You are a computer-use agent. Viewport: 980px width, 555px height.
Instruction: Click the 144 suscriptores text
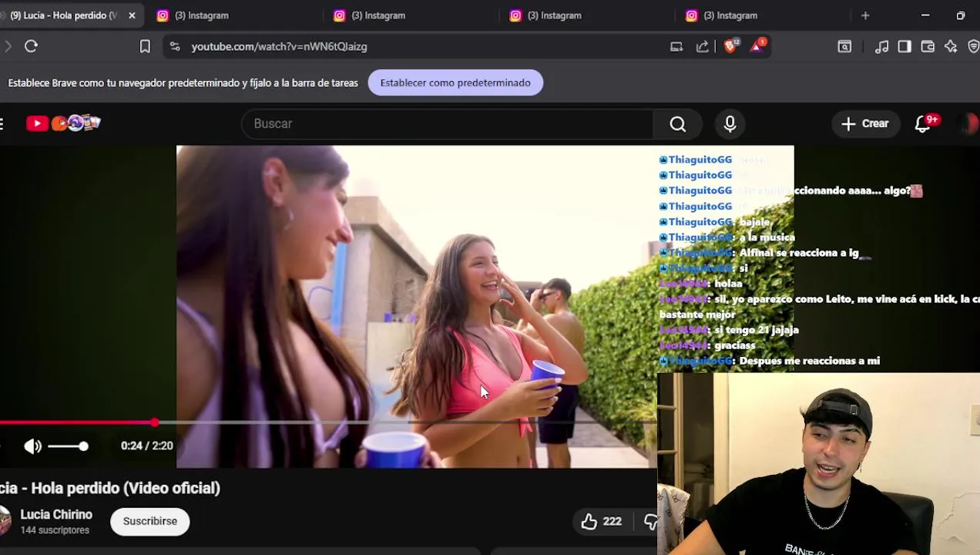(55, 530)
